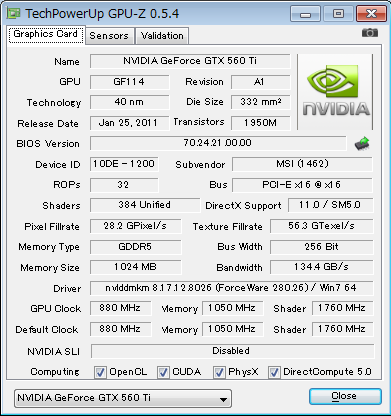Click Bus value PCI-E x16 @ x16
This screenshot has height=416, width=391.
302,185
